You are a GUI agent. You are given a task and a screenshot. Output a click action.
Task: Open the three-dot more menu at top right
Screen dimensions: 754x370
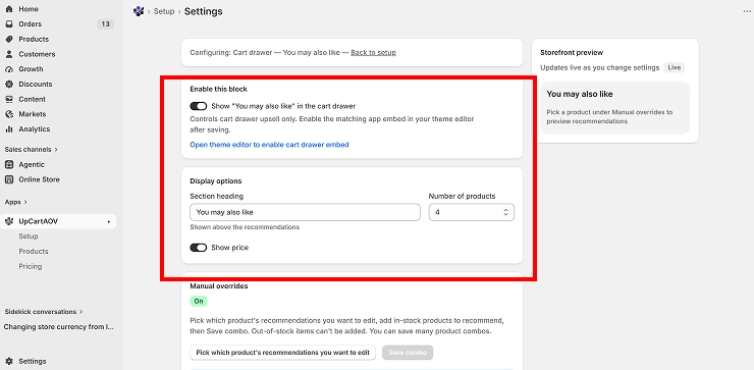pos(747,12)
